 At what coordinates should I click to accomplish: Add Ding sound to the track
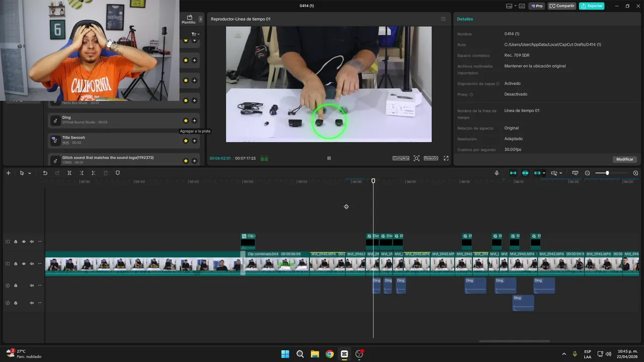point(194,121)
